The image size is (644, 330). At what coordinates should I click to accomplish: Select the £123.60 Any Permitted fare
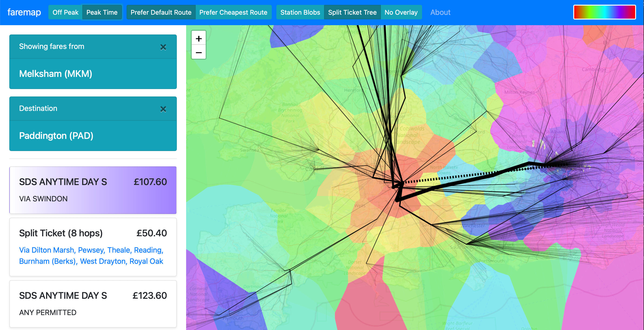[x=93, y=303]
